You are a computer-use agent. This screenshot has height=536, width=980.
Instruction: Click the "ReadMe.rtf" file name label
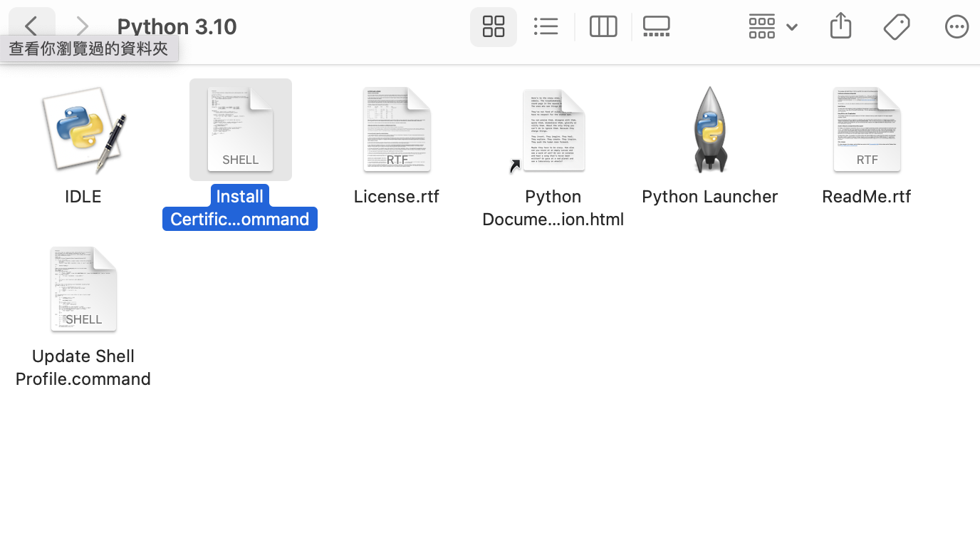coord(867,197)
